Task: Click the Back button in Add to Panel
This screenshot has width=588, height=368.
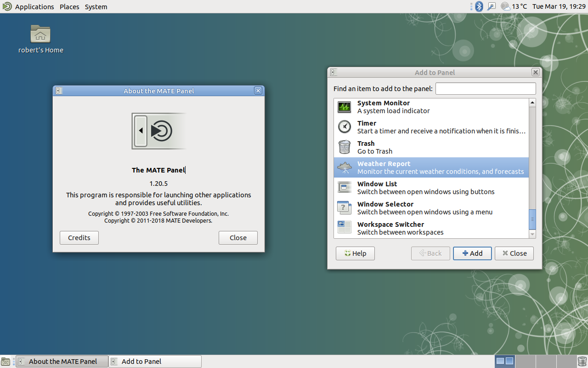Action: (x=430, y=253)
